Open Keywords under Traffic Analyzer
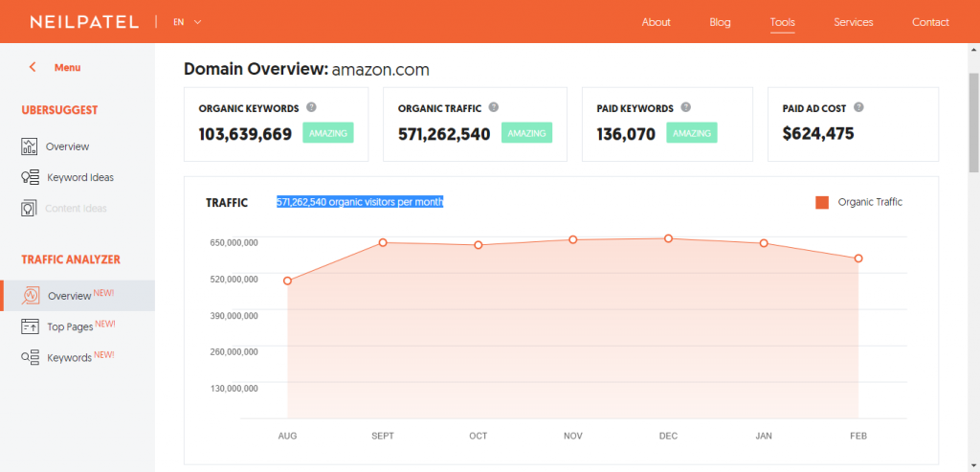Viewport: 980px width, 472px height. 69,358
